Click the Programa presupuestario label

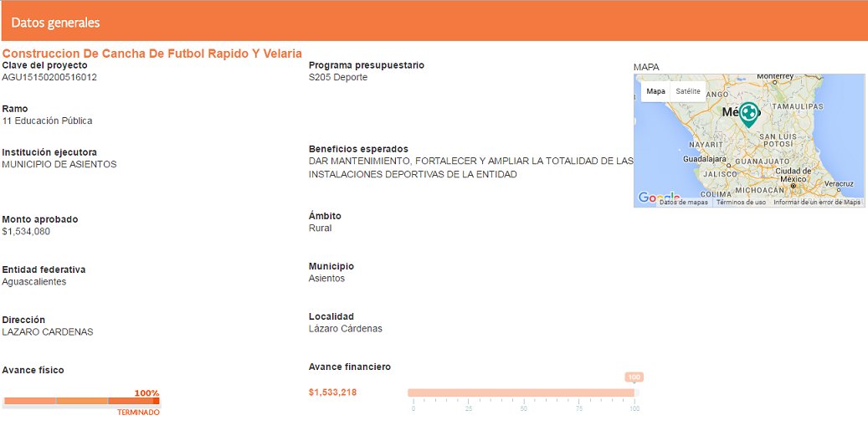coord(367,65)
